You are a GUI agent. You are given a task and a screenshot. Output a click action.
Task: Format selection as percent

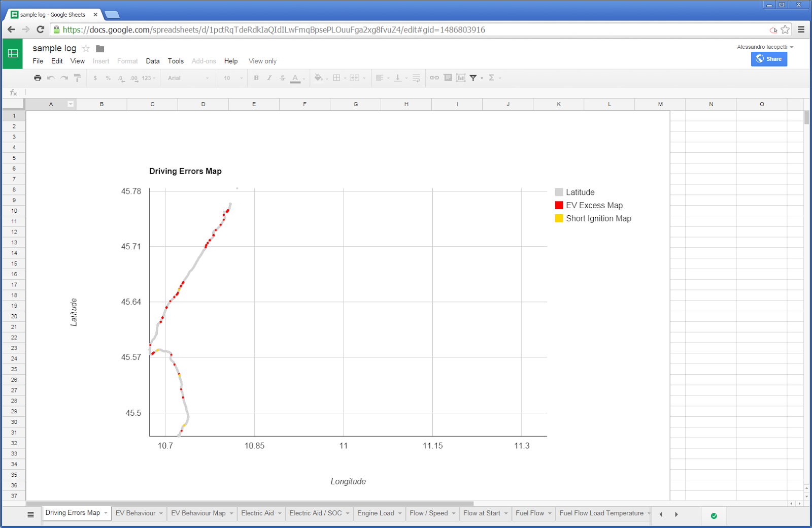(109, 78)
